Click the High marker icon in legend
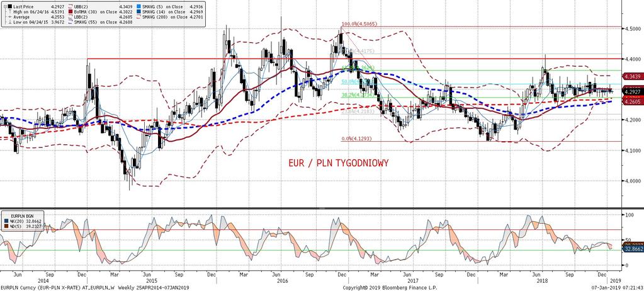 10,12
